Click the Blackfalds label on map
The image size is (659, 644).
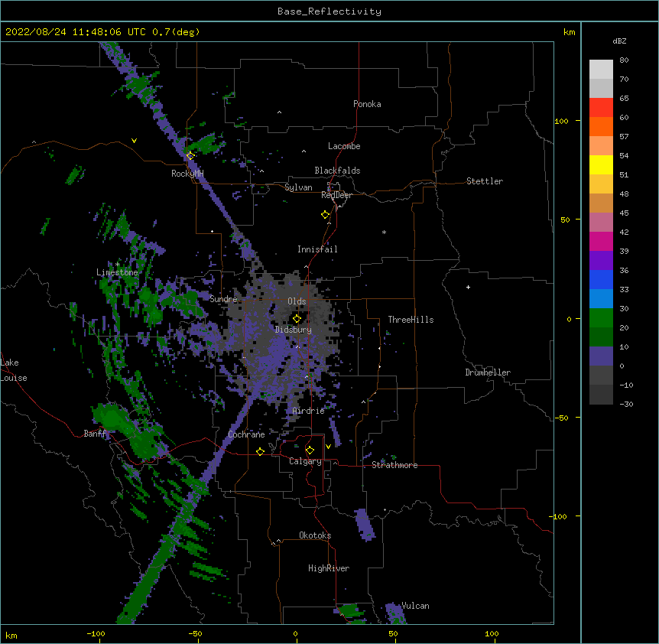click(337, 171)
